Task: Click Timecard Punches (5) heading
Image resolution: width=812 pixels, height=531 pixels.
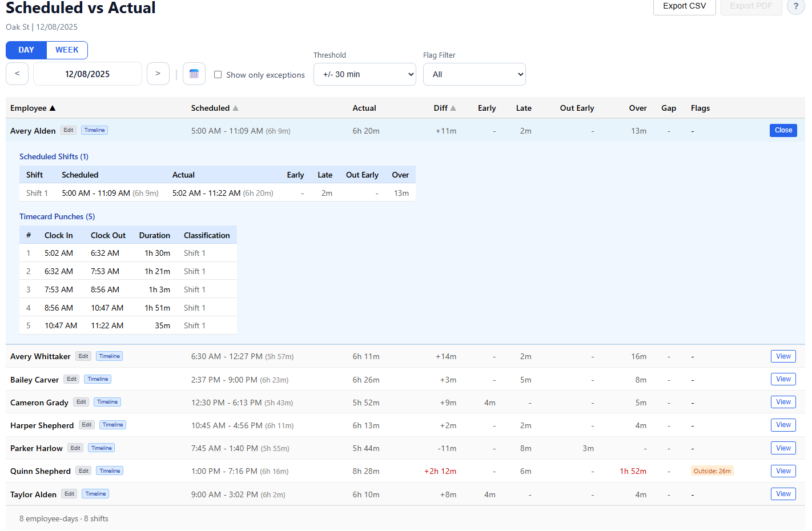Action: pyautogui.click(x=57, y=216)
